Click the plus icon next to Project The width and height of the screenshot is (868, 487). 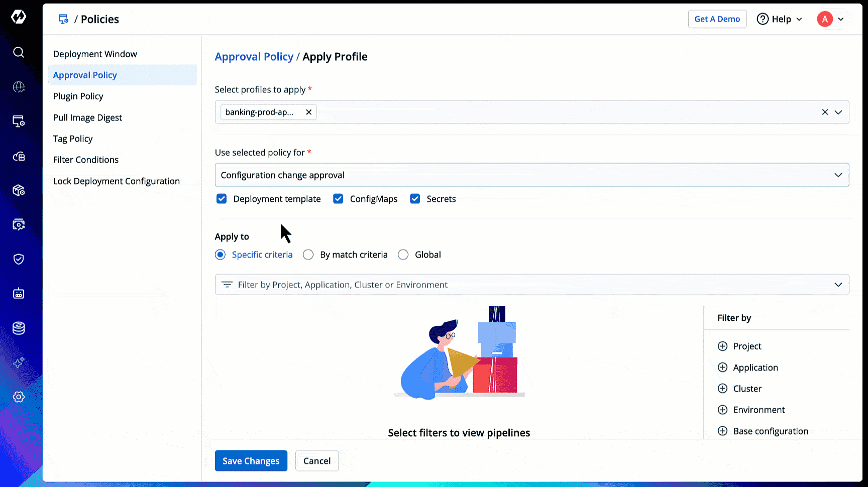722,346
